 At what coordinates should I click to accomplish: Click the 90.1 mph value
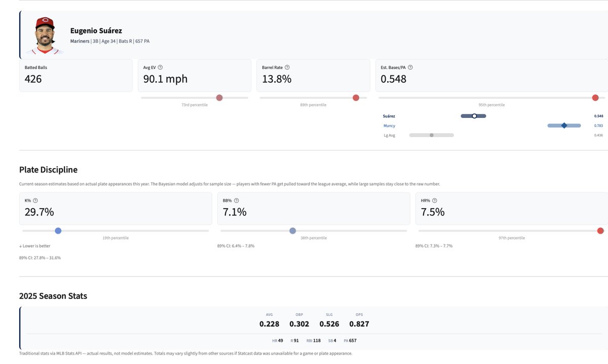coord(165,79)
